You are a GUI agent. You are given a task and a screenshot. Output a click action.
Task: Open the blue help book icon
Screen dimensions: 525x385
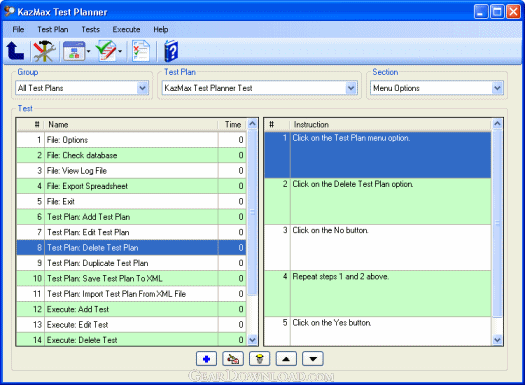(171, 51)
